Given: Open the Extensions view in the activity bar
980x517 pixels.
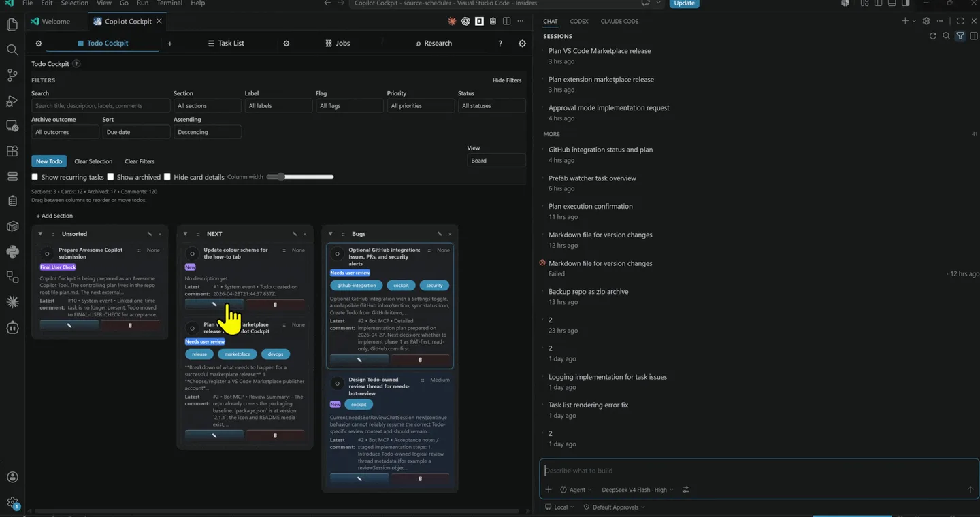Looking at the screenshot, I should [12, 151].
